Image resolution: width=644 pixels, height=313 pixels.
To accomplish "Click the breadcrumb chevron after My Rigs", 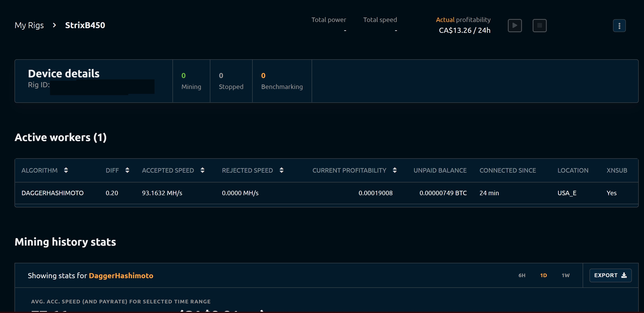I will pos(54,25).
